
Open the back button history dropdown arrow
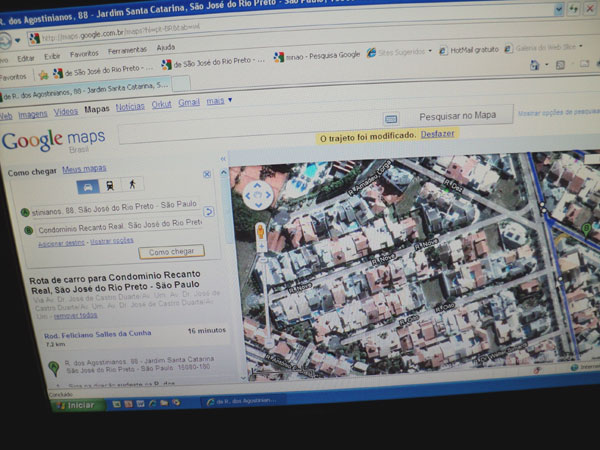click(17, 40)
